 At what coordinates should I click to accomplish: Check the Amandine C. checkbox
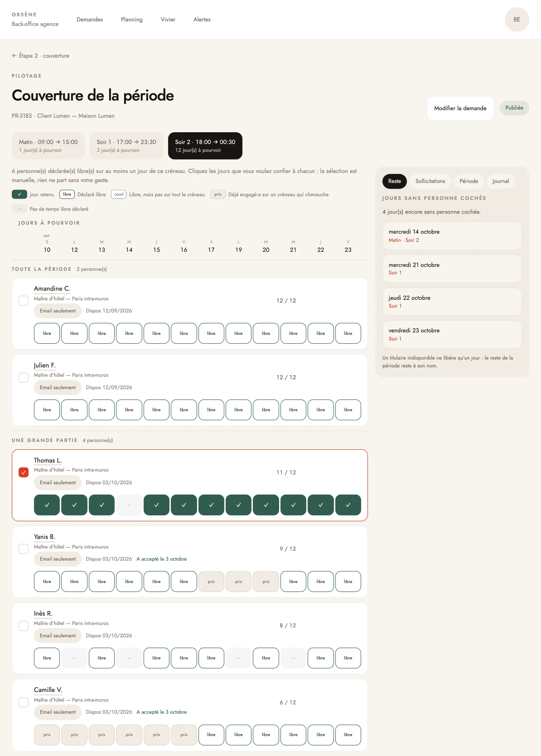click(x=23, y=300)
